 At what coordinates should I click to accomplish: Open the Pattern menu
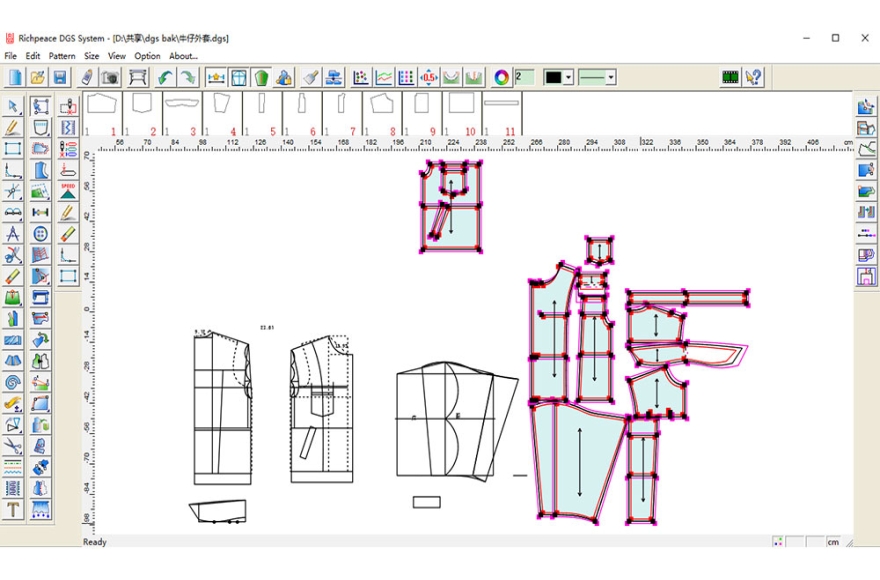point(62,56)
